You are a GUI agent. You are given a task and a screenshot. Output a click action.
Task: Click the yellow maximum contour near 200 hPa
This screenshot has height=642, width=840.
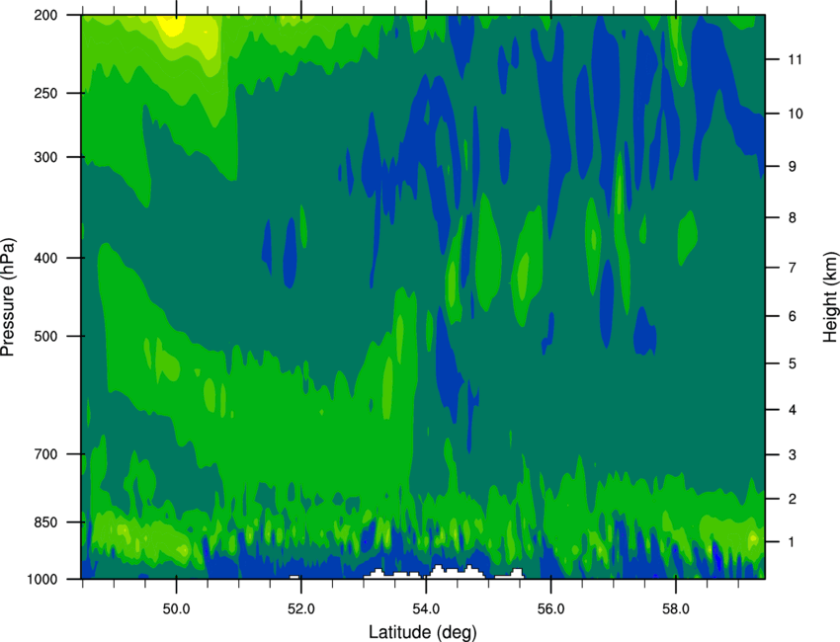click(173, 25)
